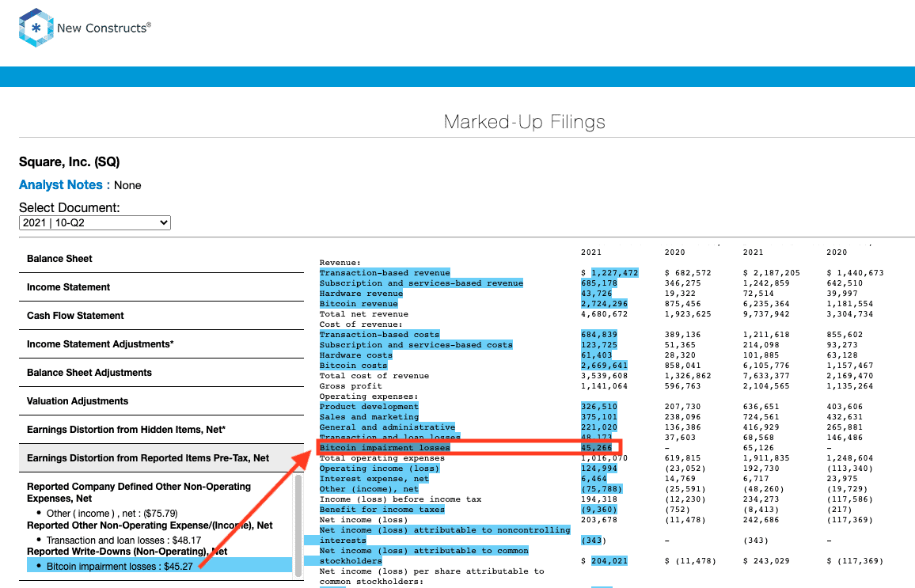This screenshot has height=588, width=915.
Task: Click the highlighted value 124,994
Action: [598, 469]
